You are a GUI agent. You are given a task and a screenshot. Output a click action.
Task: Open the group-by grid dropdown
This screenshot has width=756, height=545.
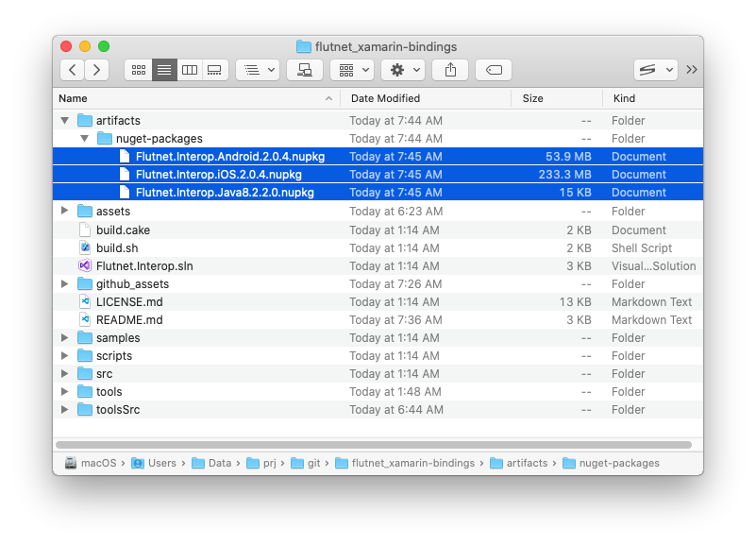coord(353,70)
